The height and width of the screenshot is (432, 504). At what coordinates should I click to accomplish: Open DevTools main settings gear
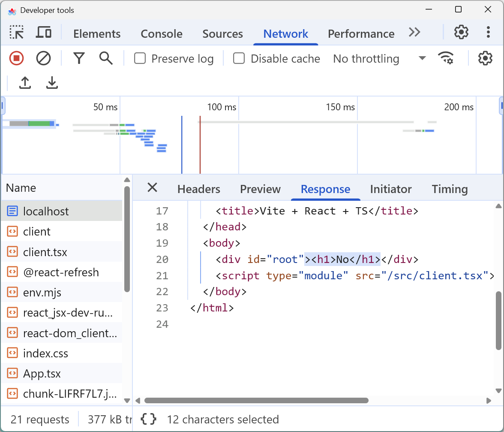coord(461,32)
